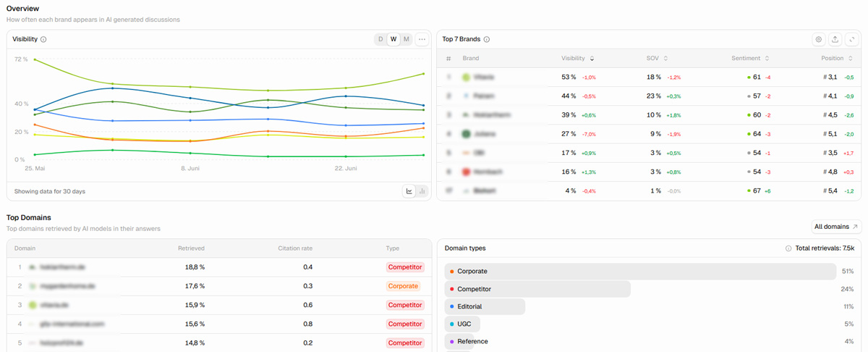Click citation rate 0.6 cell
The height and width of the screenshot is (352, 868).
[308, 305]
